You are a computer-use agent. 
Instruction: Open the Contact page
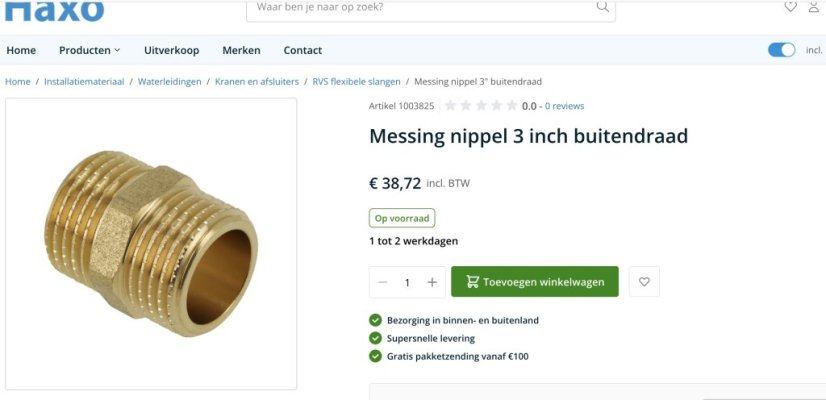302,50
